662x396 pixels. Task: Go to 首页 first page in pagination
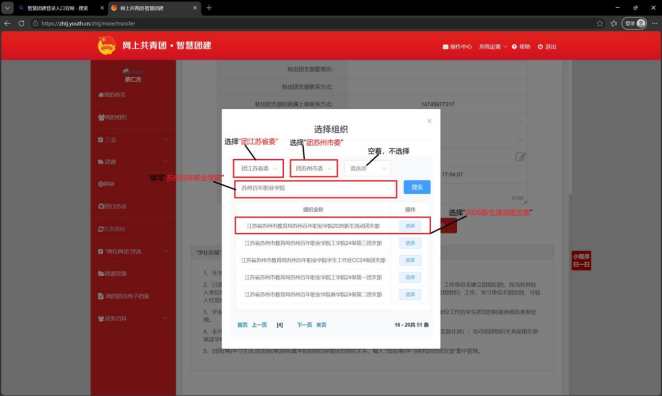(x=242, y=325)
